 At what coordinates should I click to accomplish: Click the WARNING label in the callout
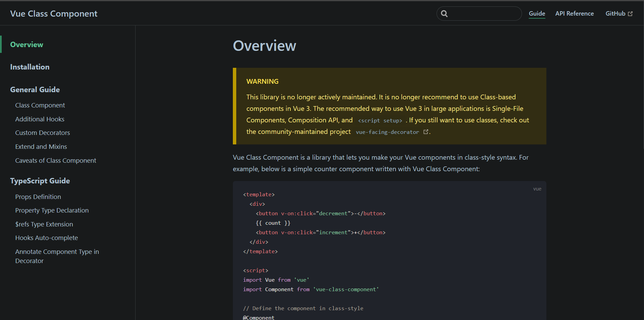coord(262,81)
